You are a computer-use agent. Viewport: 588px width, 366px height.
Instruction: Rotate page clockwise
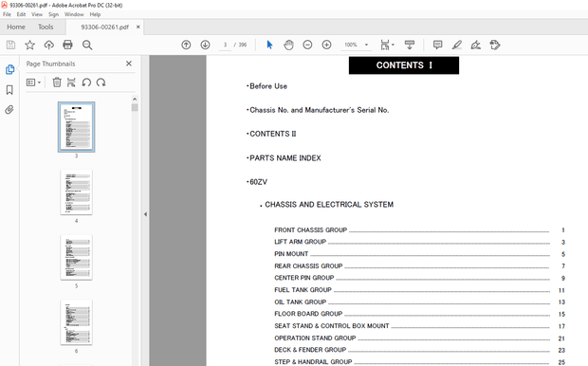click(101, 82)
